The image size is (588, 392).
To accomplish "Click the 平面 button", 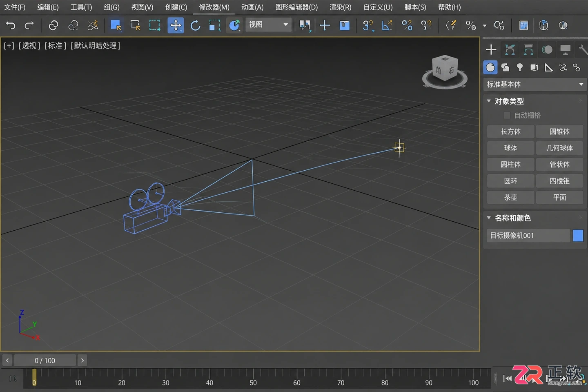I will point(559,197).
